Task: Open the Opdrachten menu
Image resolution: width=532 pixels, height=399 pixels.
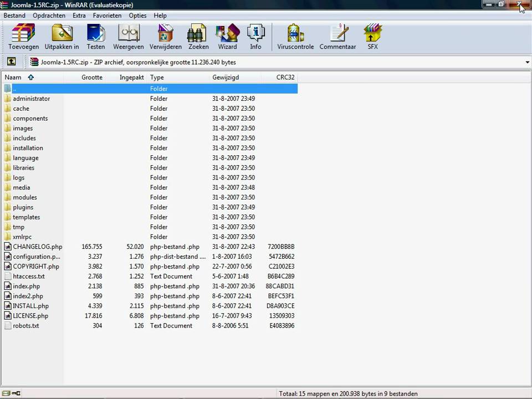Action: [x=49, y=16]
